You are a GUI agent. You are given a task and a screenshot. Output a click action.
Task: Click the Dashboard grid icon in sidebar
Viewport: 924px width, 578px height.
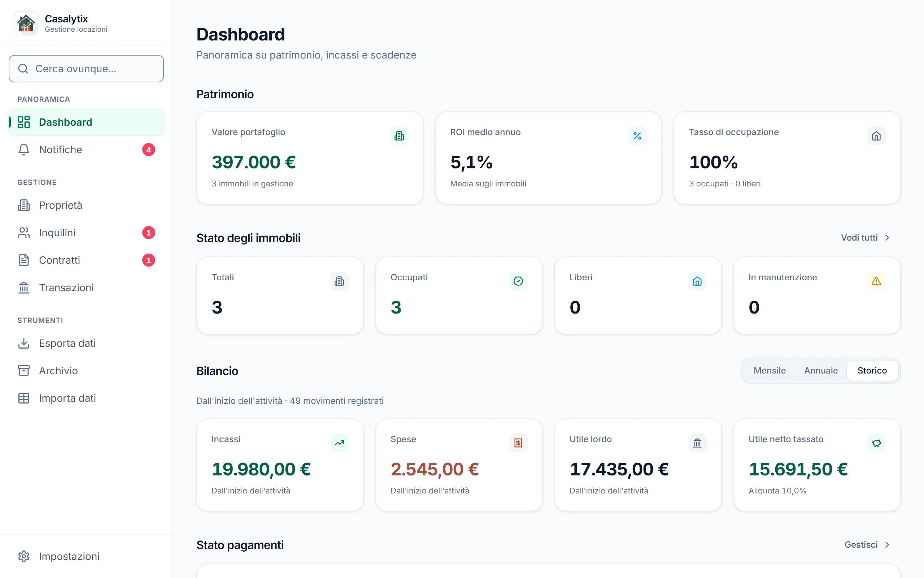24,122
